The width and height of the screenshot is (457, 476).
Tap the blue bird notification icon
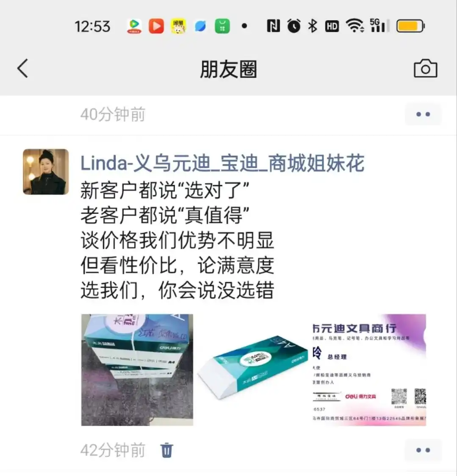pyautogui.click(x=200, y=26)
